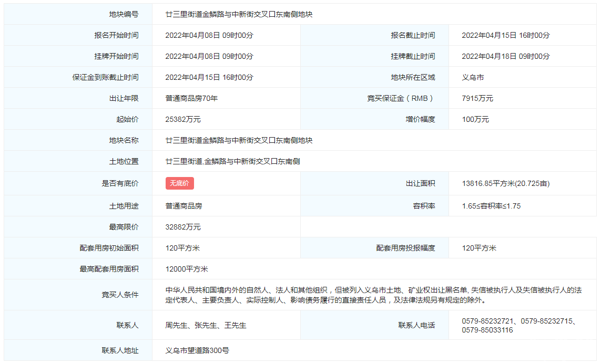Click the address 义乌市望道路300号
This screenshot has width=601, height=364.
(197, 350)
